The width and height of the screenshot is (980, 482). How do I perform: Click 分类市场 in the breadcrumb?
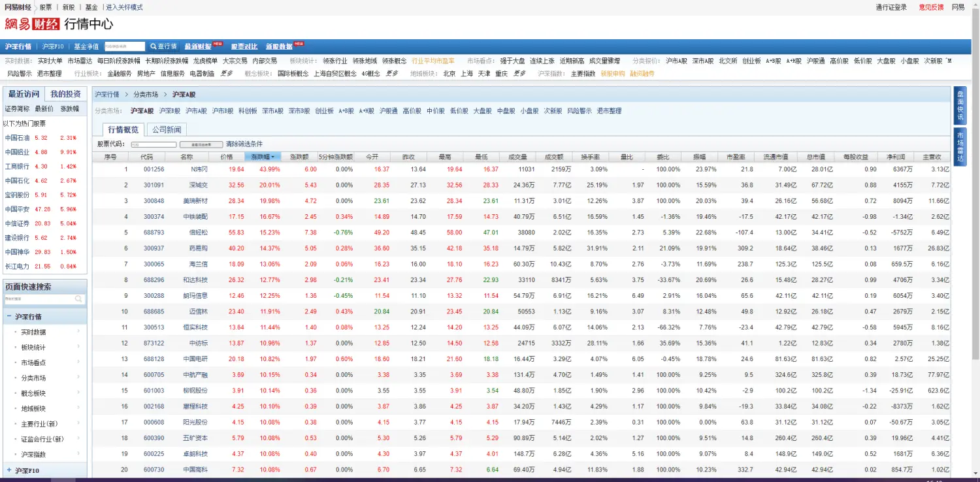pyautogui.click(x=146, y=95)
